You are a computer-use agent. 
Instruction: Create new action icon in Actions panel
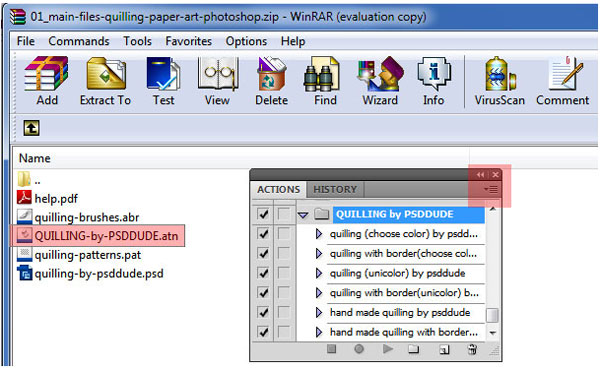(444, 349)
